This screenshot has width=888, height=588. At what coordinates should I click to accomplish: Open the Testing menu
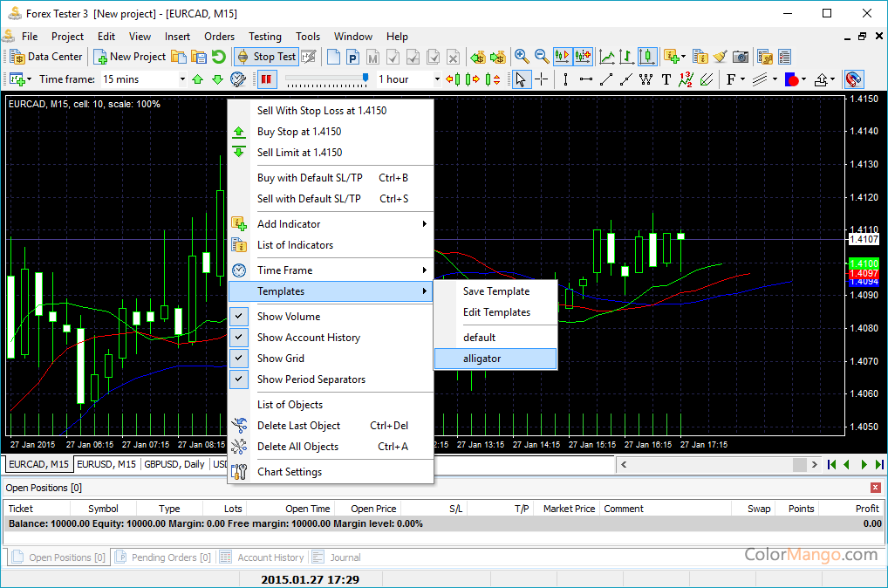pos(264,37)
